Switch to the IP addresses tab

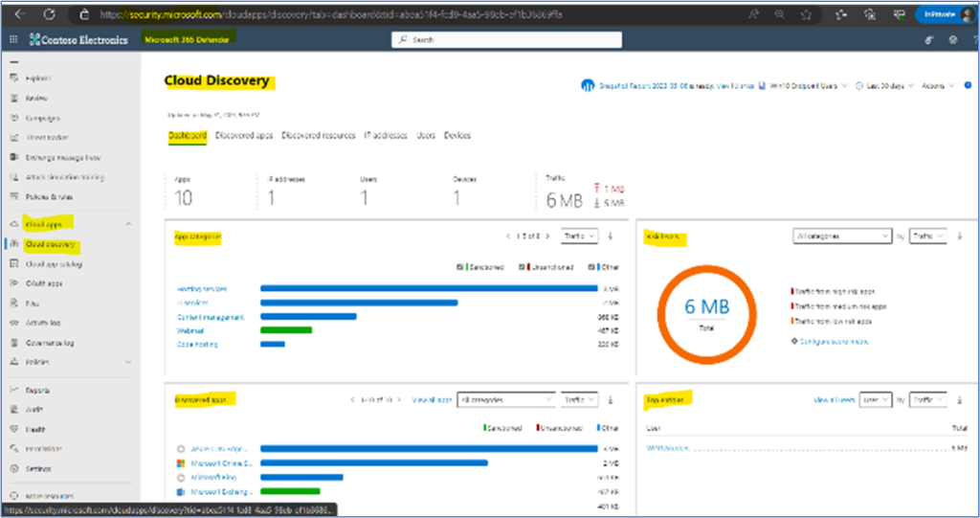(386, 136)
